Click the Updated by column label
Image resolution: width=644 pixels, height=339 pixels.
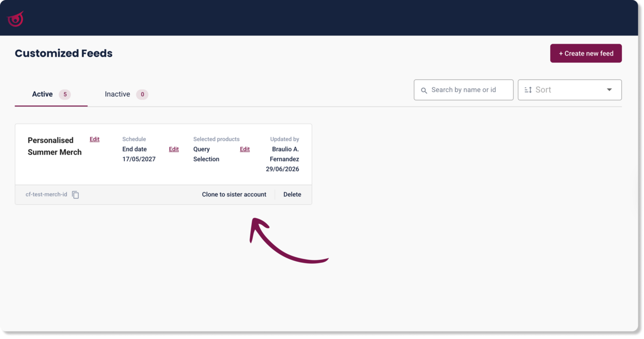click(x=285, y=139)
